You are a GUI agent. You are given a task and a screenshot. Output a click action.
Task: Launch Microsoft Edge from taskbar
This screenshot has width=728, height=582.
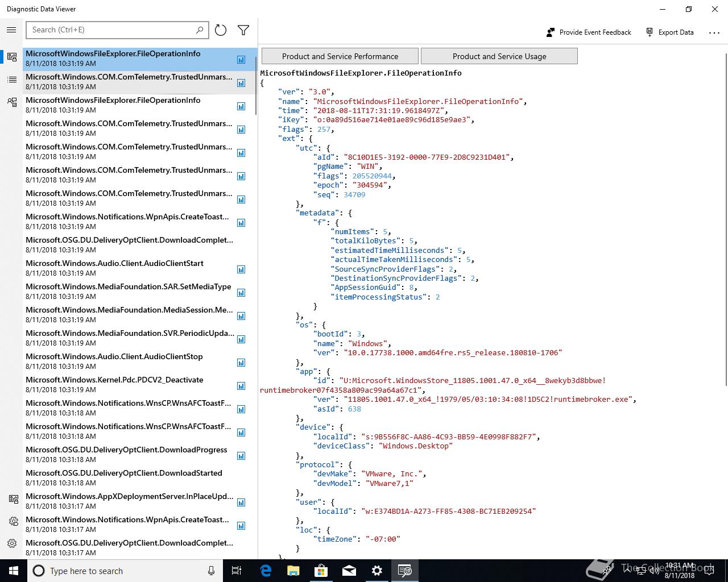(x=266, y=571)
